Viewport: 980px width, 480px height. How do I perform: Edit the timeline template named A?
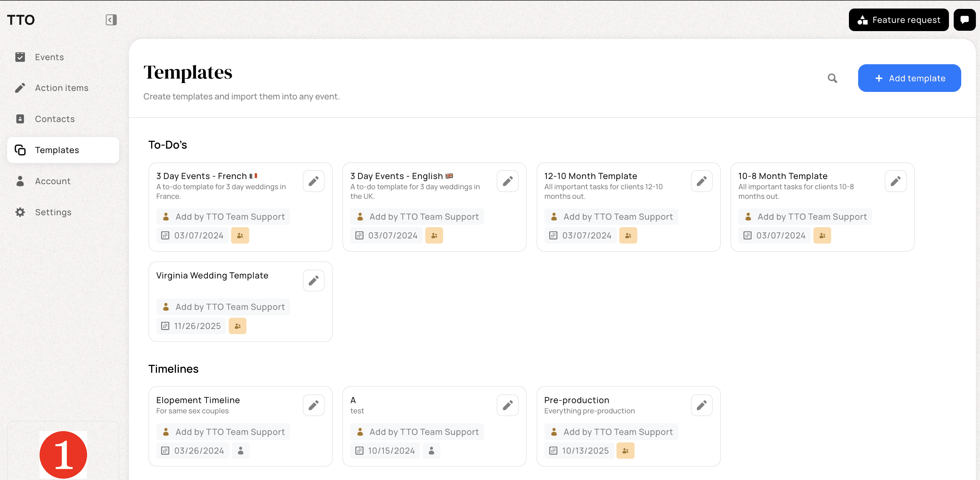[508, 405]
